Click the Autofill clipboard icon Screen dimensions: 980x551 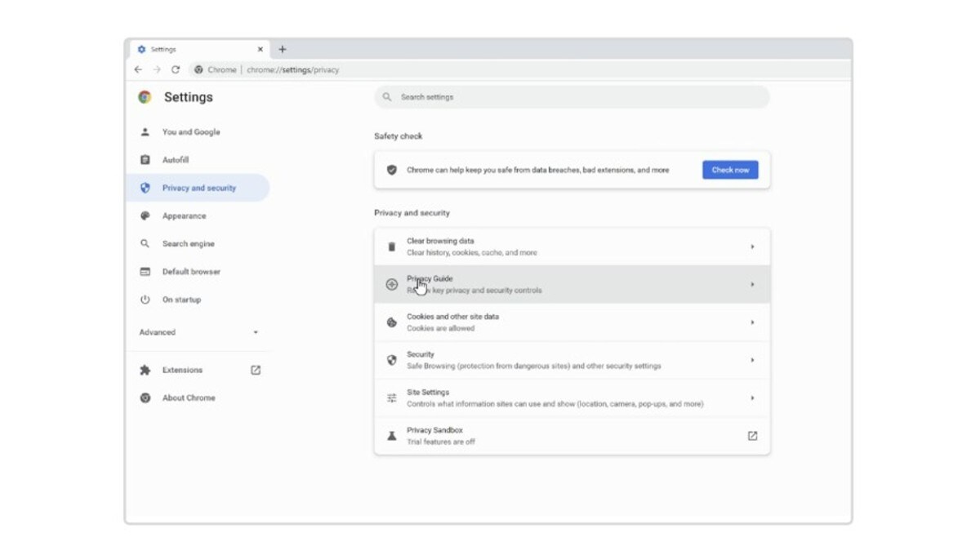coord(145,160)
